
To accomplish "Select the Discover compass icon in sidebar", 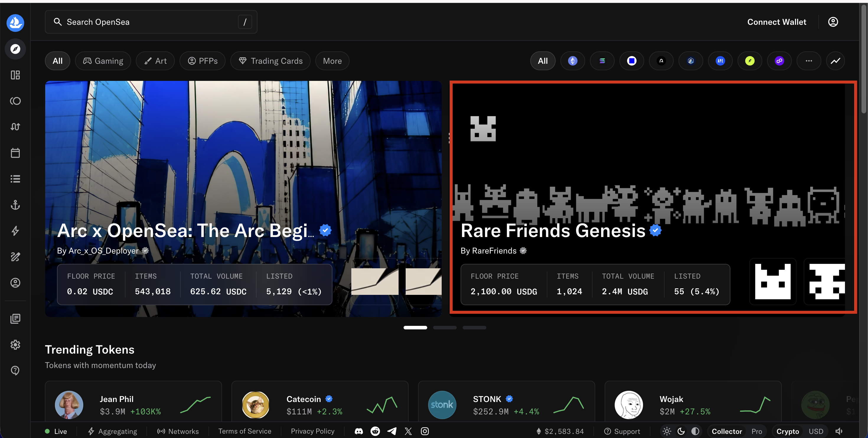I will [x=15, y=49].
